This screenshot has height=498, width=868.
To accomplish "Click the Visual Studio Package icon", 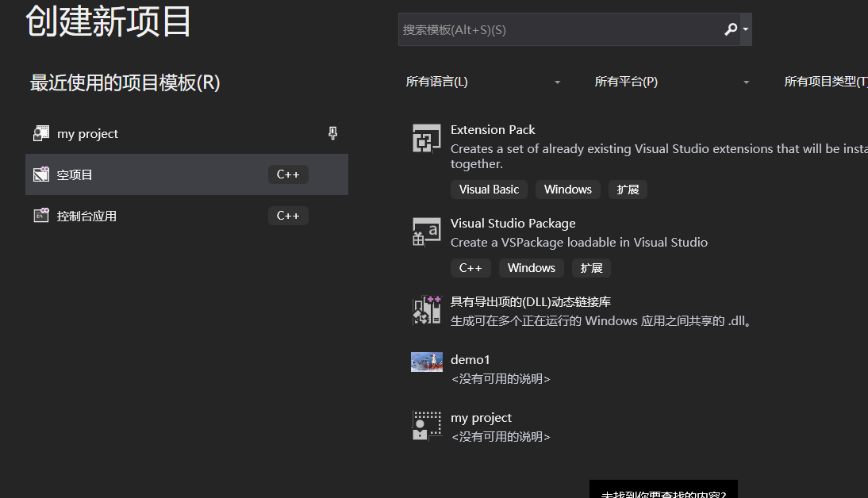I will click(x=427, y=232).
